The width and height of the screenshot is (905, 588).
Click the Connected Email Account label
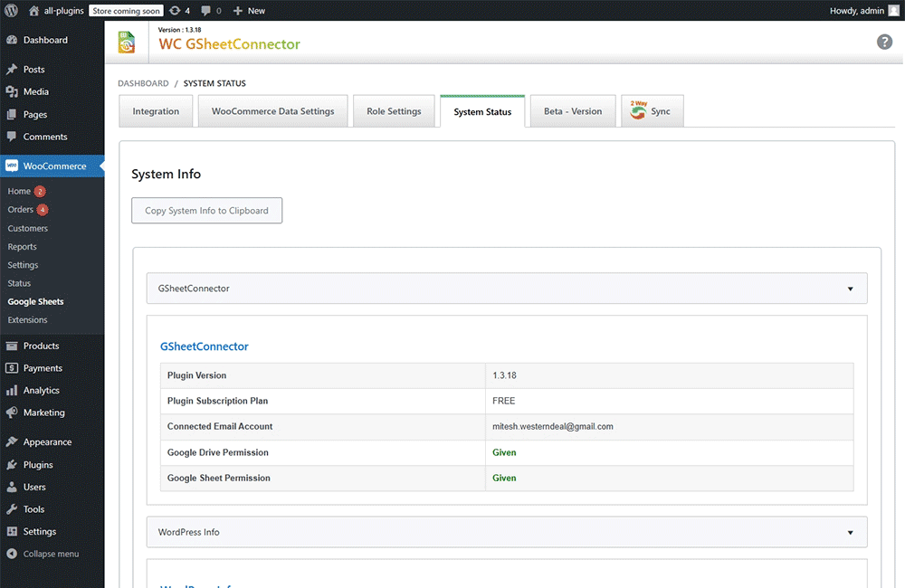(x=220, y=426)
